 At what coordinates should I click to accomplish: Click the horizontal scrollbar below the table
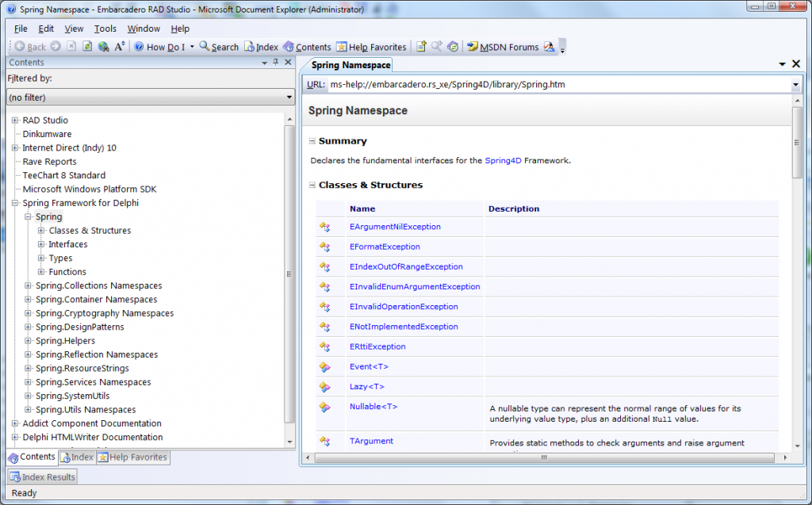pos(543,457)
